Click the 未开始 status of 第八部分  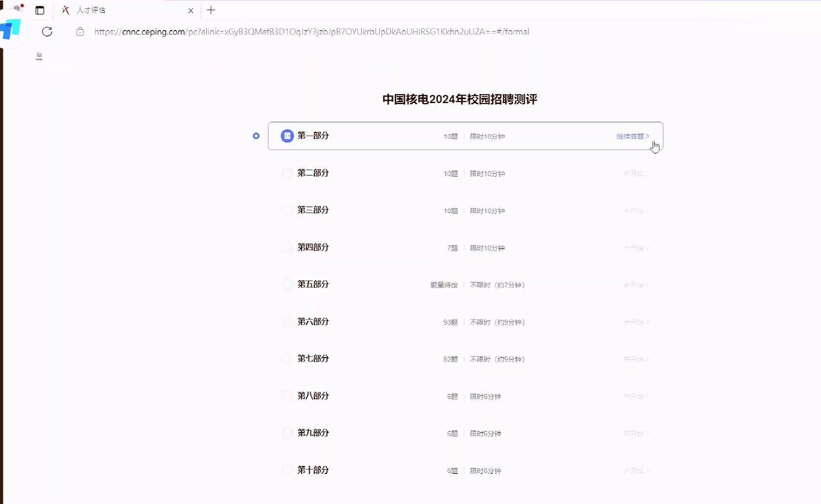(x=636, y=396)
